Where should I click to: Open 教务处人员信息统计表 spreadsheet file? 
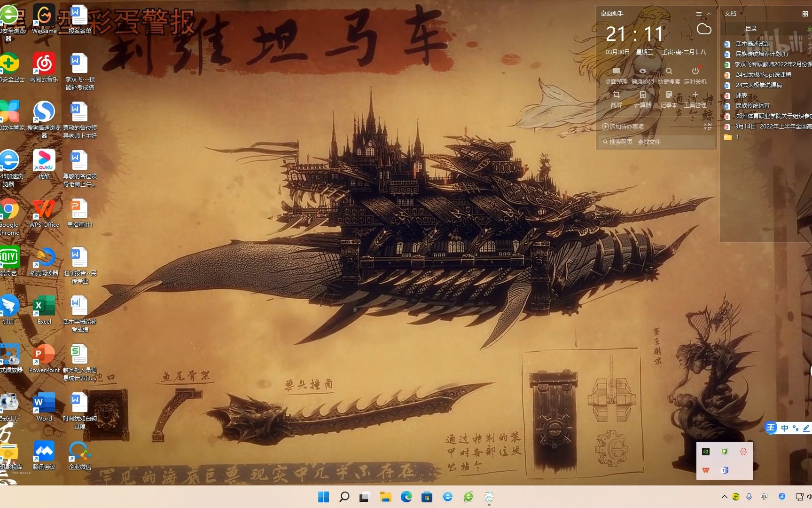(x=80, y=362)
